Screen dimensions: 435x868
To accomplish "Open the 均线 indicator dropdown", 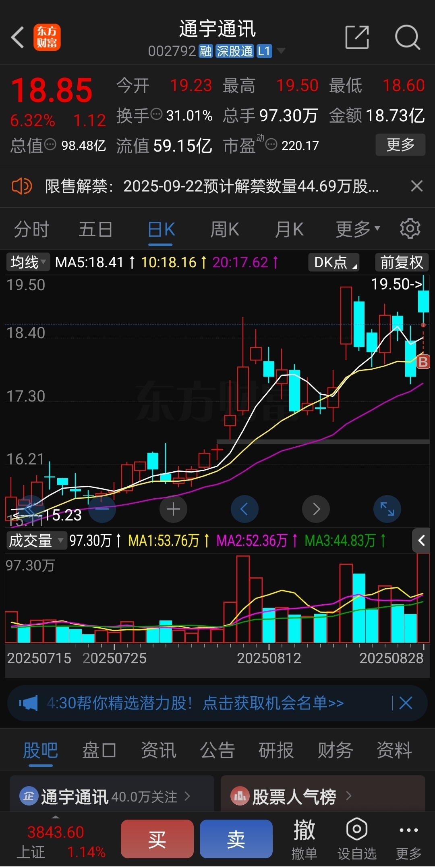I will tap(28, 262).
